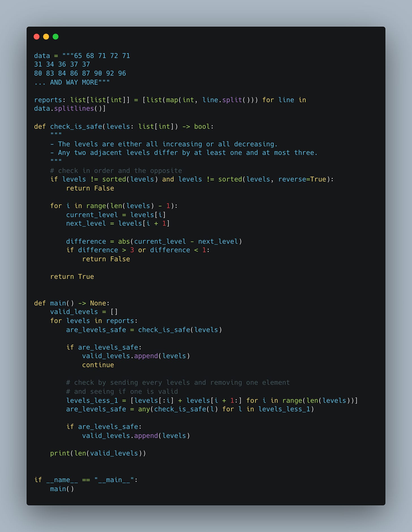Click the 'return True' statement
412x532 pixels.
click(x=72, y=277)
